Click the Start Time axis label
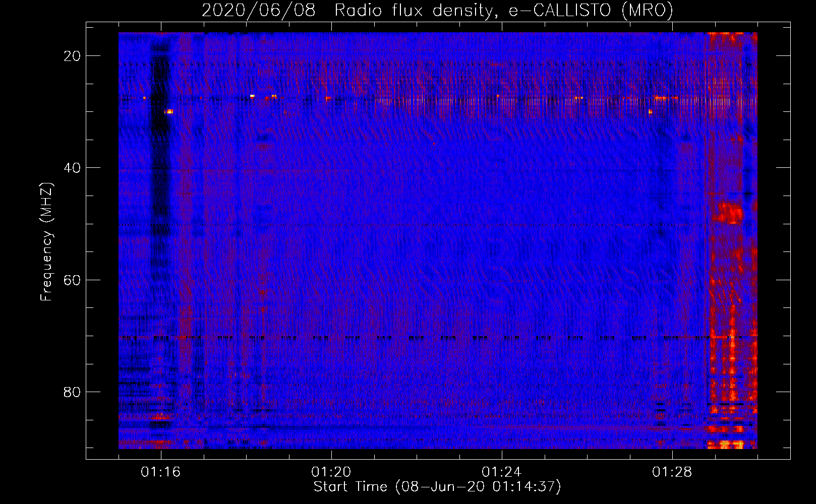This screenshot has height=504, width=816. click(x=437, y=487)
